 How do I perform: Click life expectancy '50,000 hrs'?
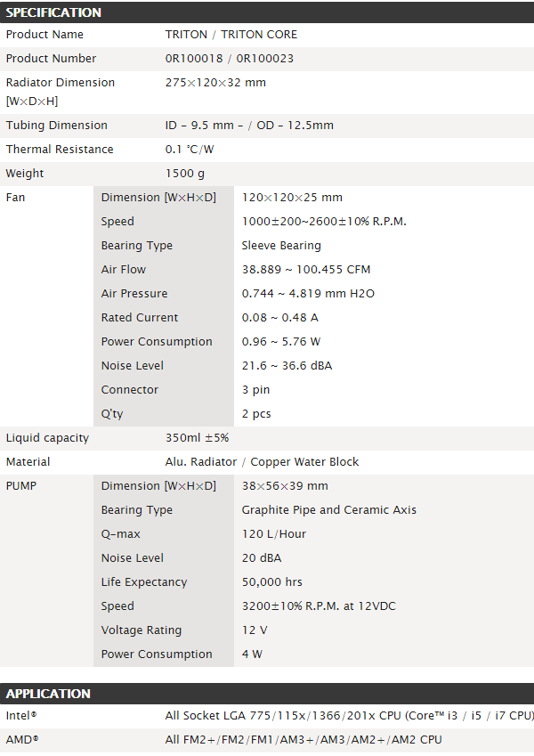271,582
